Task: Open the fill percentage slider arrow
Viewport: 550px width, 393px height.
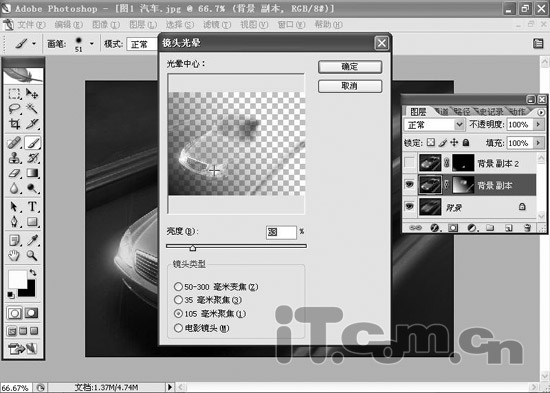Action: [x=538, y=143]
